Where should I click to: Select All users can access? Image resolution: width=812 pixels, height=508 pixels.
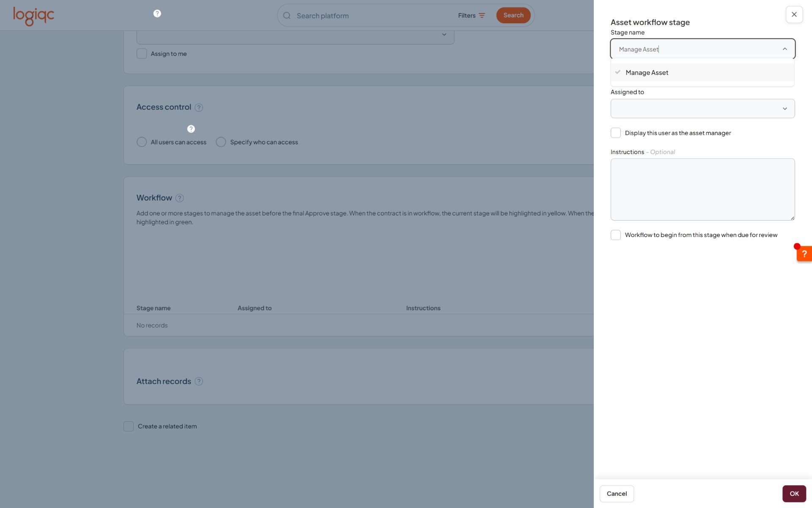pos(142,142)
